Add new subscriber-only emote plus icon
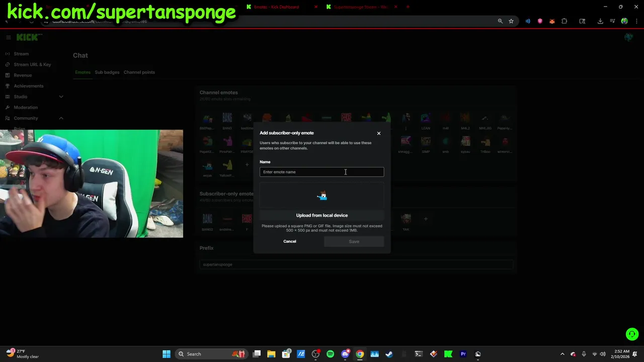This screenshot has width=644, height=362. pos(426,219)
